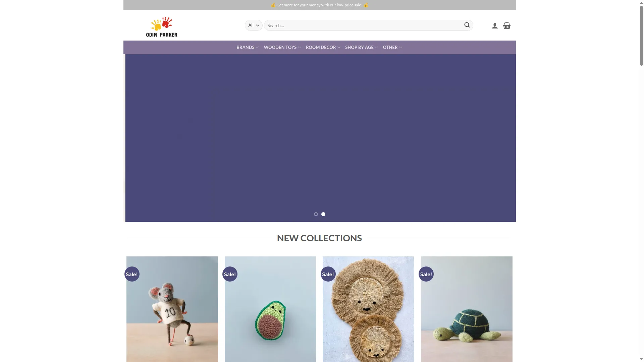Open the felt soccer mouse product

pyautogui.click(x=172, y=309)
